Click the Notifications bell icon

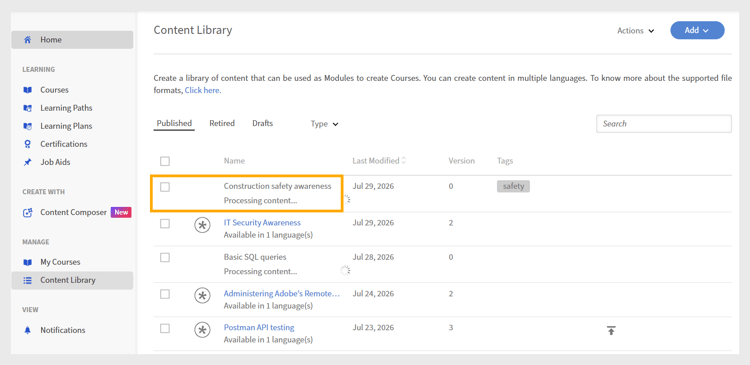28,330
